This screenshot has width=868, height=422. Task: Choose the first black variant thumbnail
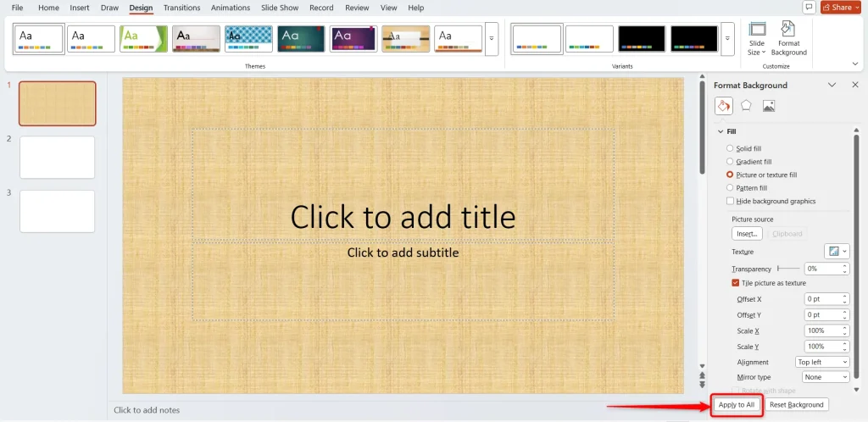coord(642,39)
